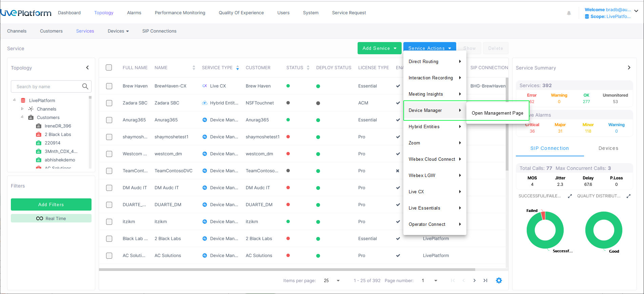Click the icon next to IreneDR_396
This screenshot has height=294, width=644.
point(39,126)
